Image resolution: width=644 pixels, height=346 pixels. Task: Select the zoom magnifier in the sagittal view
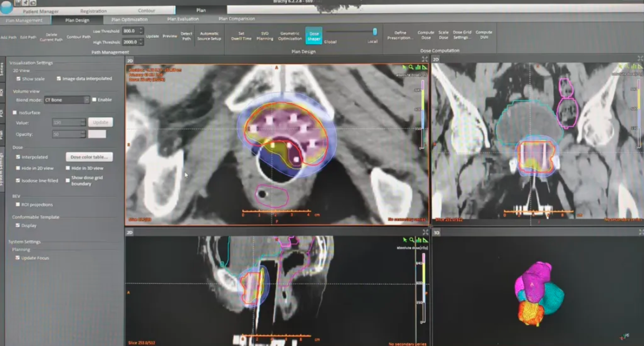click(412, 240)
